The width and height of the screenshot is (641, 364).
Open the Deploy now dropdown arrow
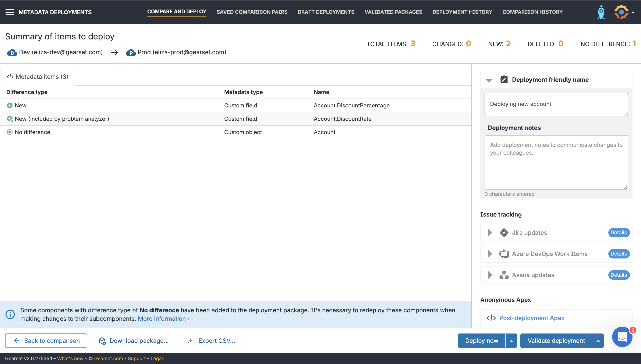(511, 340)
